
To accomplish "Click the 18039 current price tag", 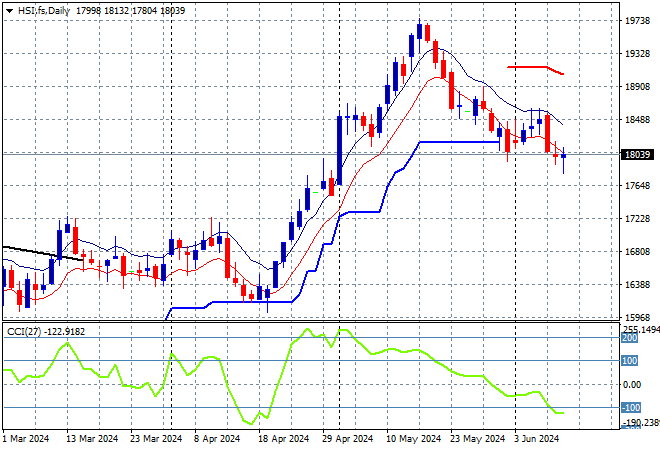I will tap(638, 155).
